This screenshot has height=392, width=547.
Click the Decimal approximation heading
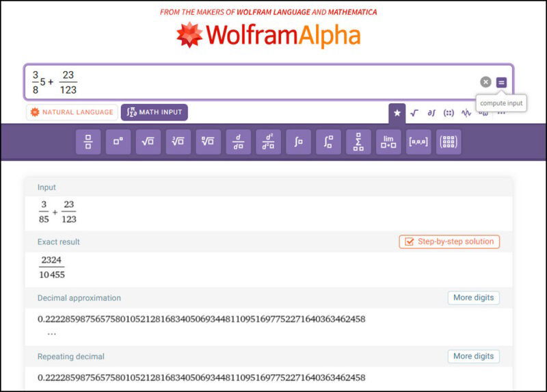pyautogui.click(x=79, y=298)
